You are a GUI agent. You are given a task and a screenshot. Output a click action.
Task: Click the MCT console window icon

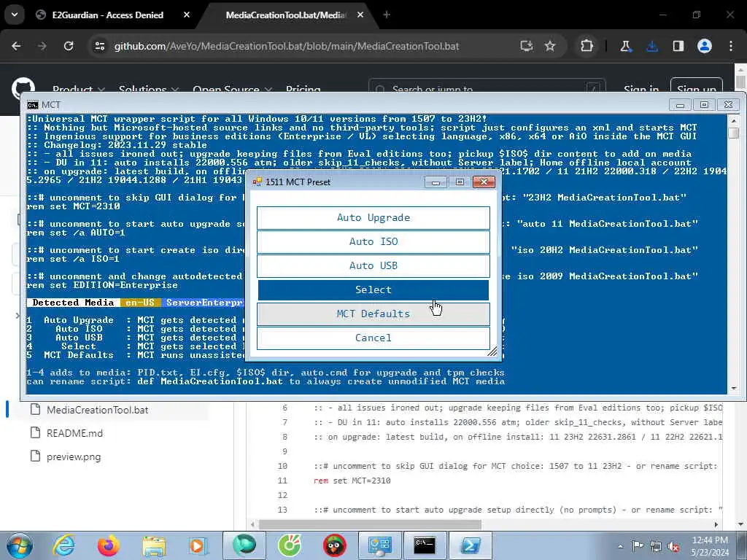tap(32, 105)
